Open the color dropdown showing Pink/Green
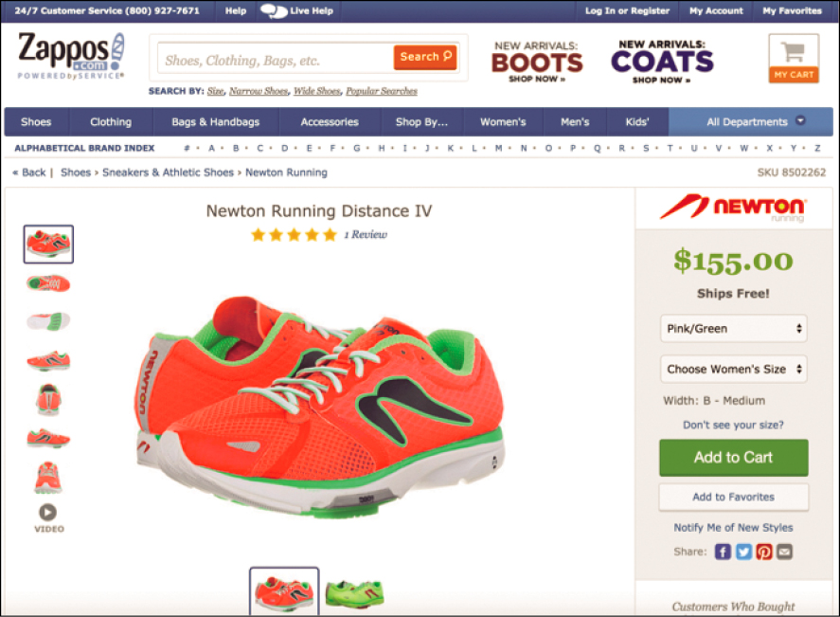 733,328
